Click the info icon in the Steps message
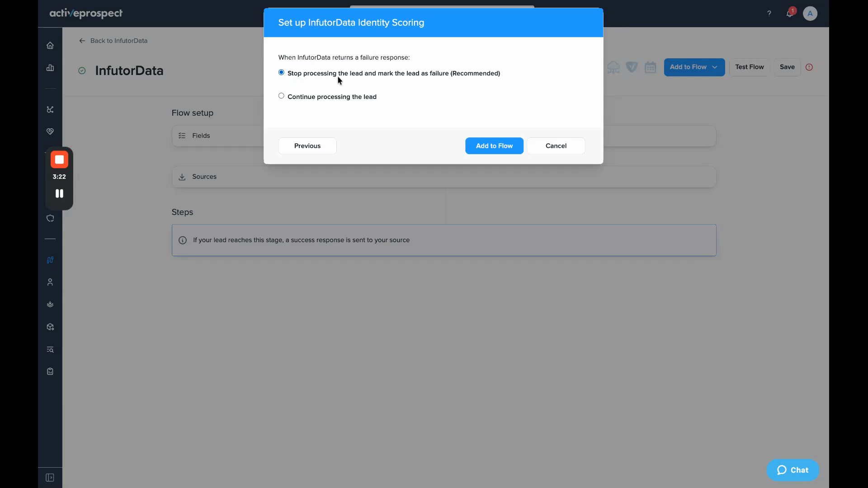Viewport: 868px width, 488px height. click(x=183, y=240)
